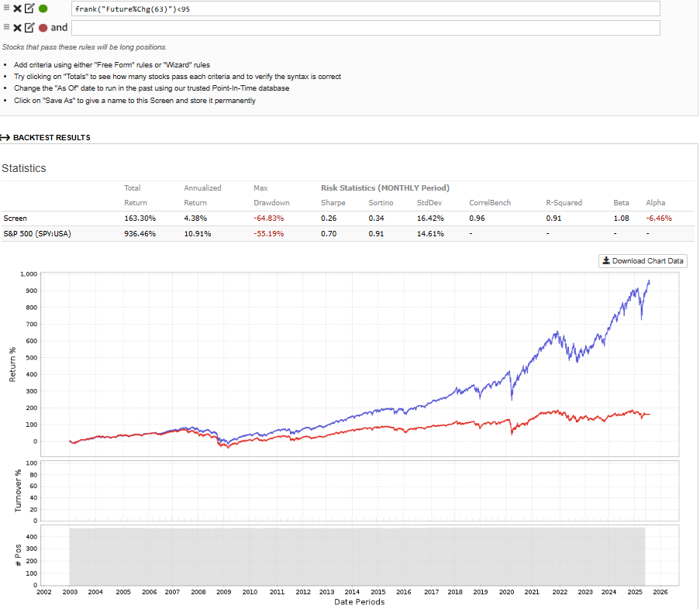Select the Screen row in Statistics table
The image size is (700, 609).
(x=16, y=218)
